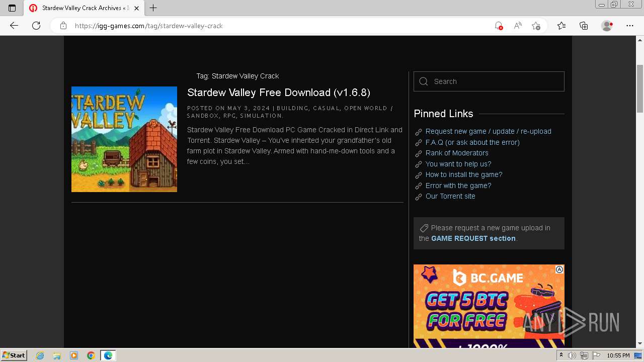View site information padlock icon
The image size is (644, 362).
click(63, 26)
